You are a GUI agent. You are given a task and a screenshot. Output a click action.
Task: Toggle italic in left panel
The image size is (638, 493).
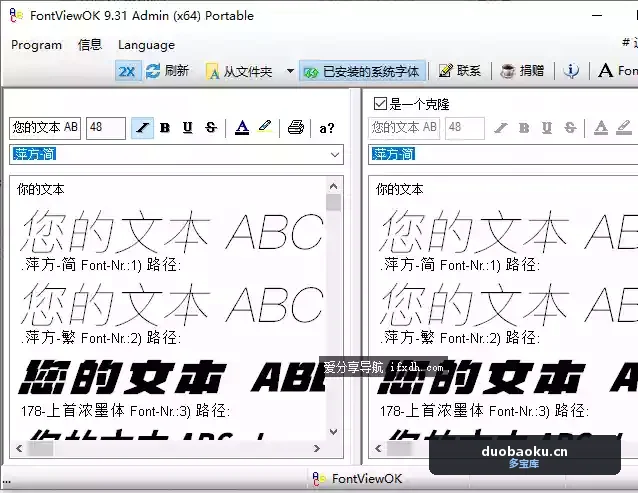click(x=142, y=128)
